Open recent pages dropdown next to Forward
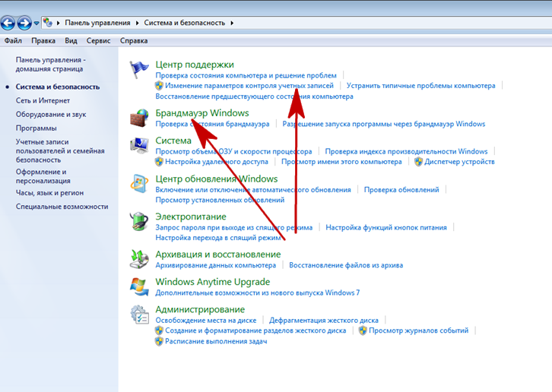The height and width of the screenshot is (392, 552). tap(36, 24)
